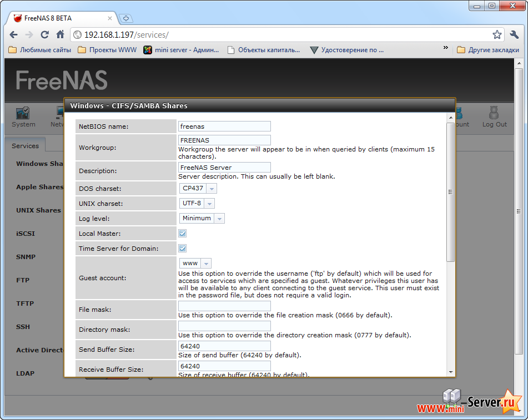
Task: Bookmark this page with the star icon
Action: [x=497, y=34]
